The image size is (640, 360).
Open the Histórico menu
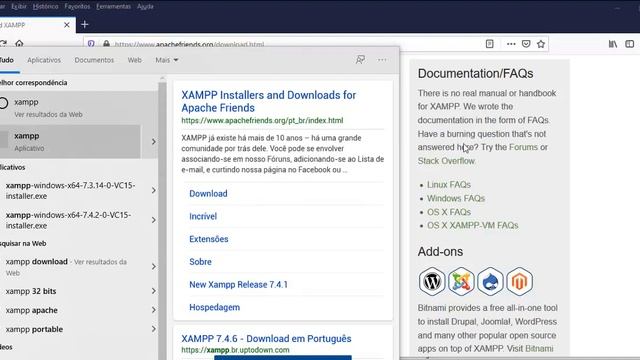[x=45, y=7]
